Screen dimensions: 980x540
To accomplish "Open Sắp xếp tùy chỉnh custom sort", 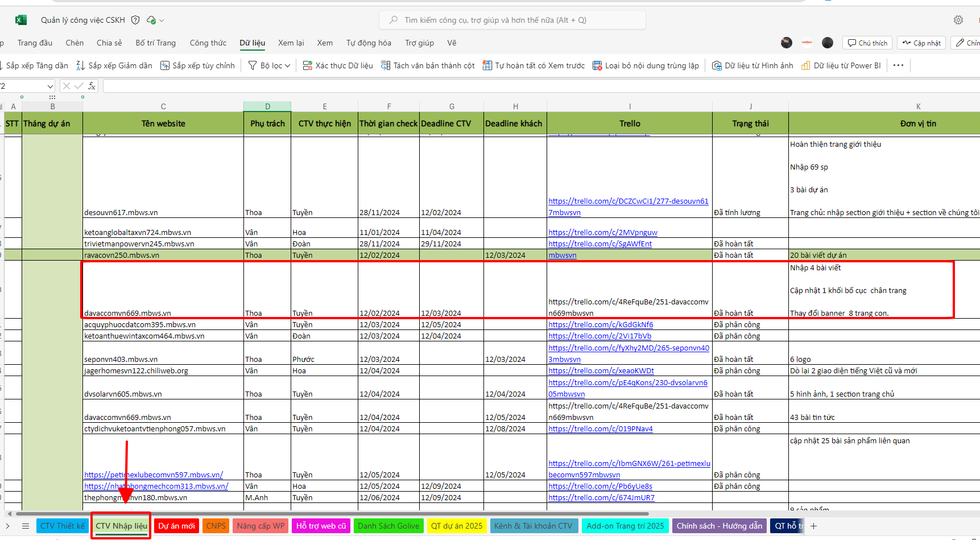I will tap(197, 65).
